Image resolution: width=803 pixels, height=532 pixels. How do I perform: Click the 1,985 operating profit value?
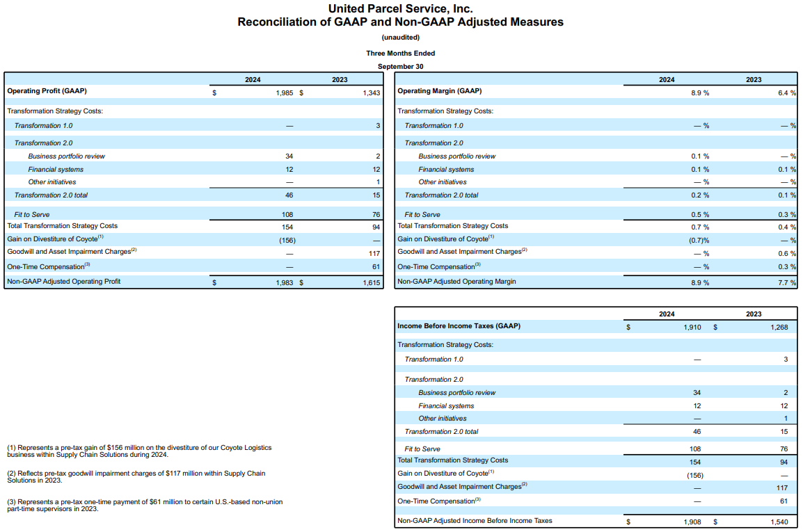pos(285,92)
